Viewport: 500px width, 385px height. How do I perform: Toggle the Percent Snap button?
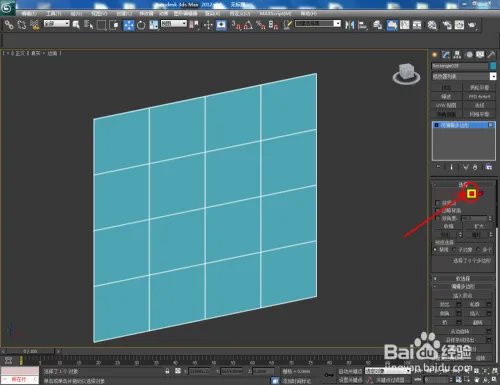(261, 25)
